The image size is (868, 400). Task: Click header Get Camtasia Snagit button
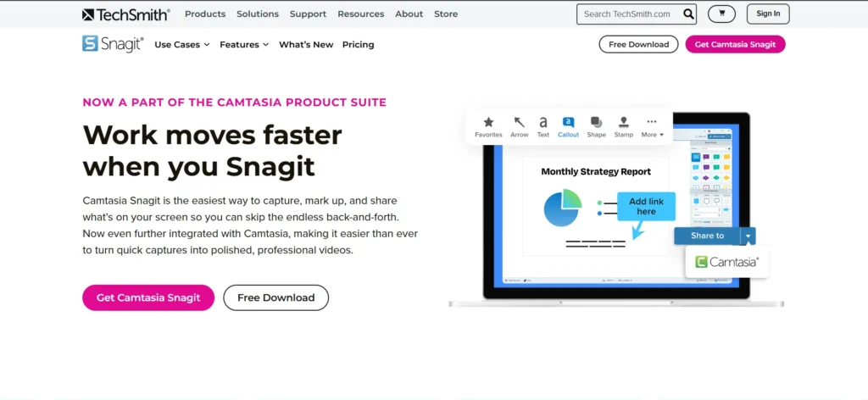735,44
